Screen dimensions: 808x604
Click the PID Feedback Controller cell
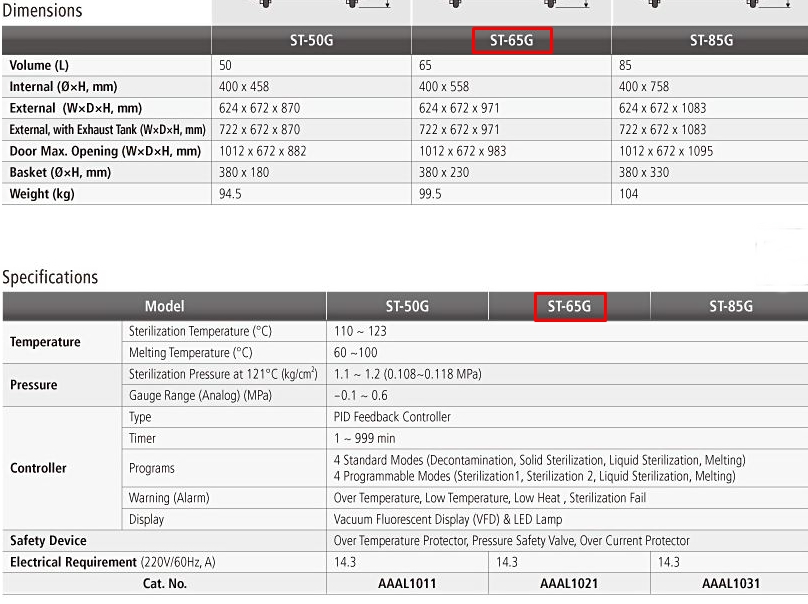[x=392, y=416]
